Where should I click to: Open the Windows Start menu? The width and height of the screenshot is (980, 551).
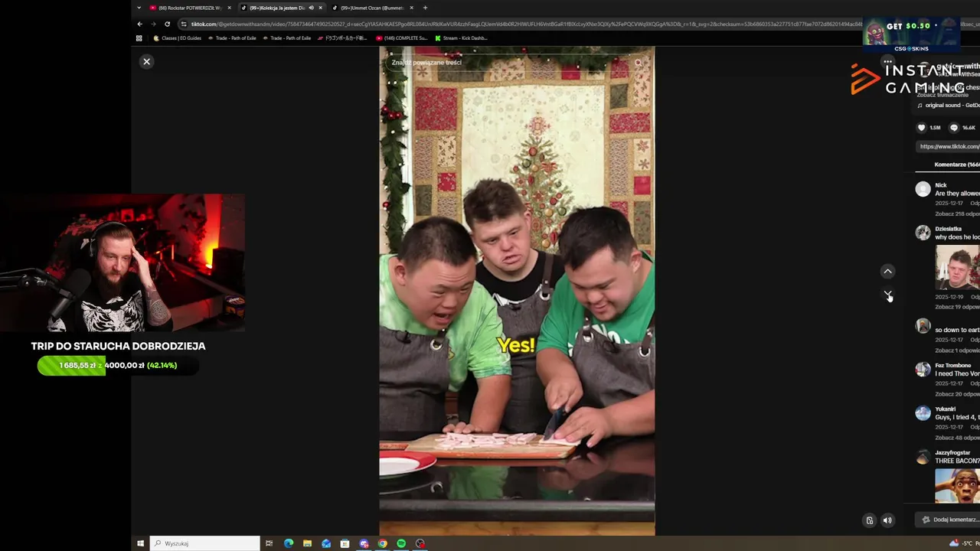click(140, 543)
